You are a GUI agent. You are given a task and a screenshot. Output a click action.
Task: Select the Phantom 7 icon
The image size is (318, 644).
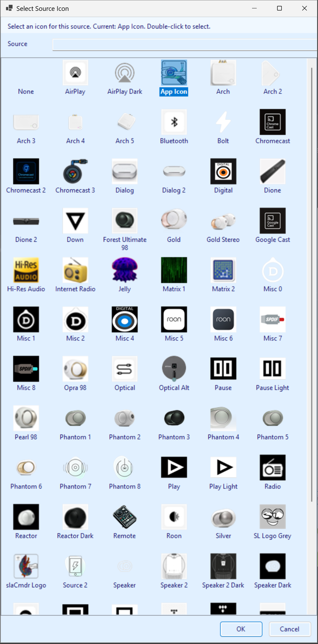[x=75, y=467]
